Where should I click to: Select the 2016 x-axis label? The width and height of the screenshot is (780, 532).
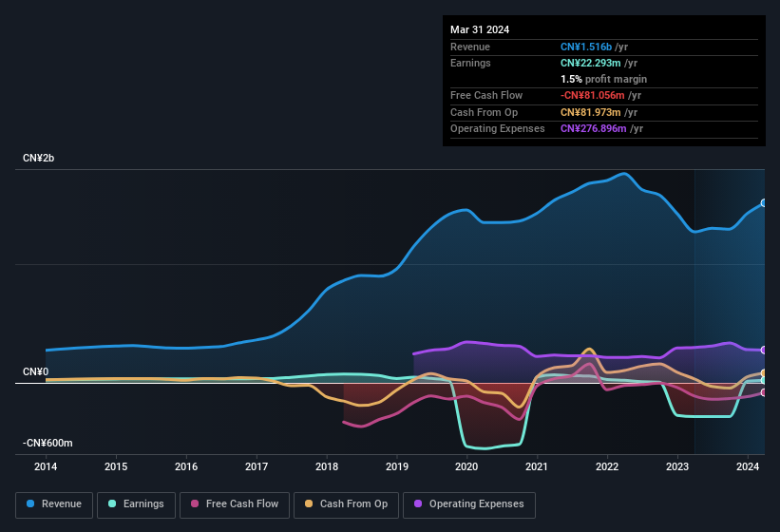tap(186, 466)
